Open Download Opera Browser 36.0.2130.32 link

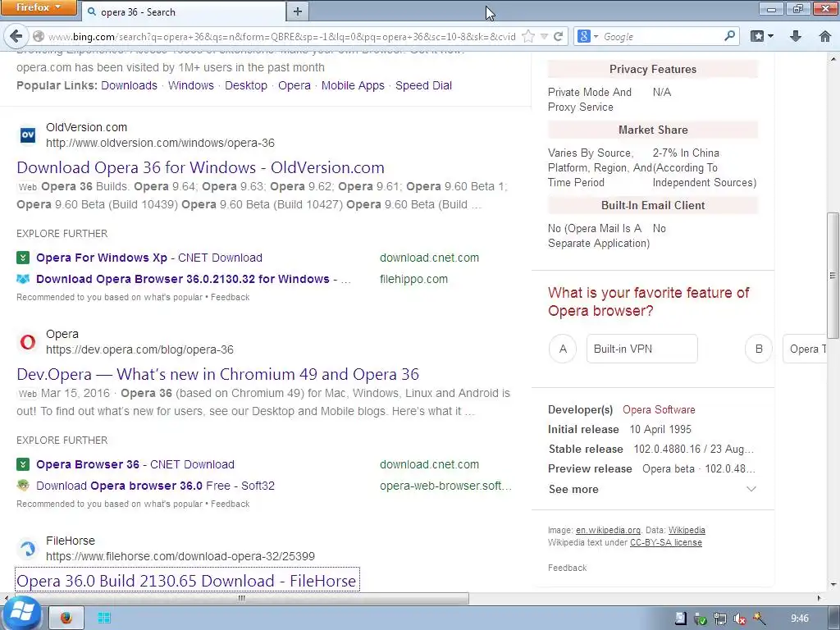click(194, 279)
